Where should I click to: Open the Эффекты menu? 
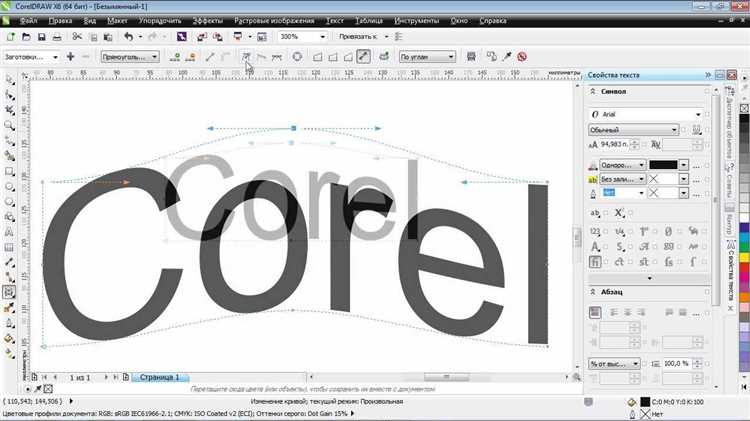(x=208, y=20)
